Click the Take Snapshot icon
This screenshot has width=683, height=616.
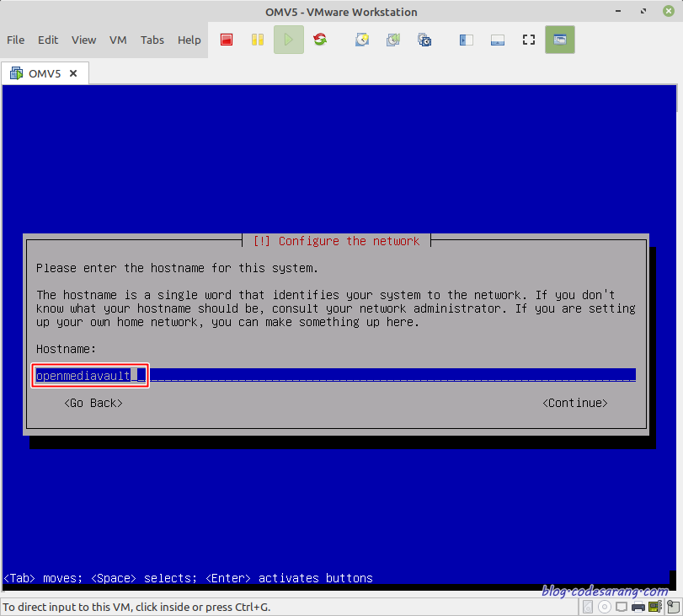click(x=362, y=40)
